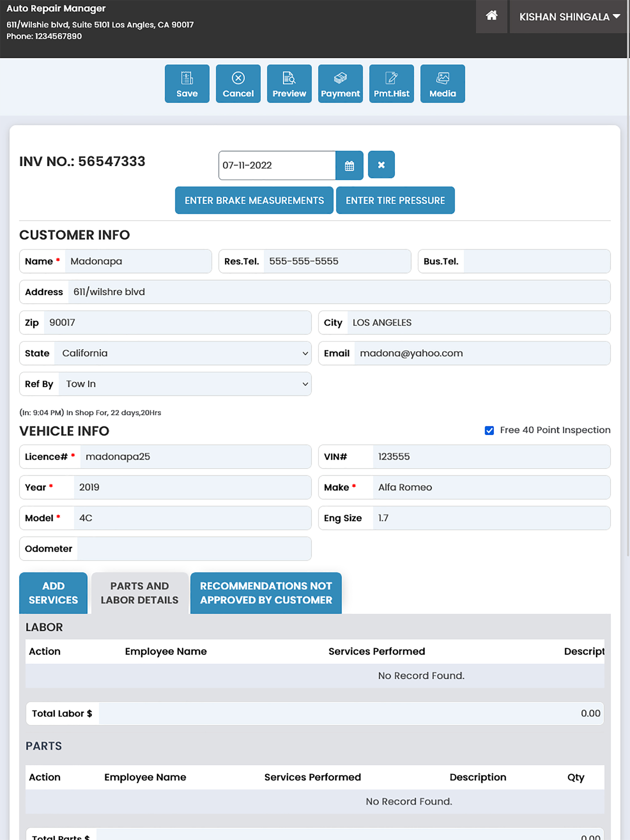Open Recommendations Not Approved By Customer tab
The width and height of the screenshot is (630, 840).
[x=266, y=593]
